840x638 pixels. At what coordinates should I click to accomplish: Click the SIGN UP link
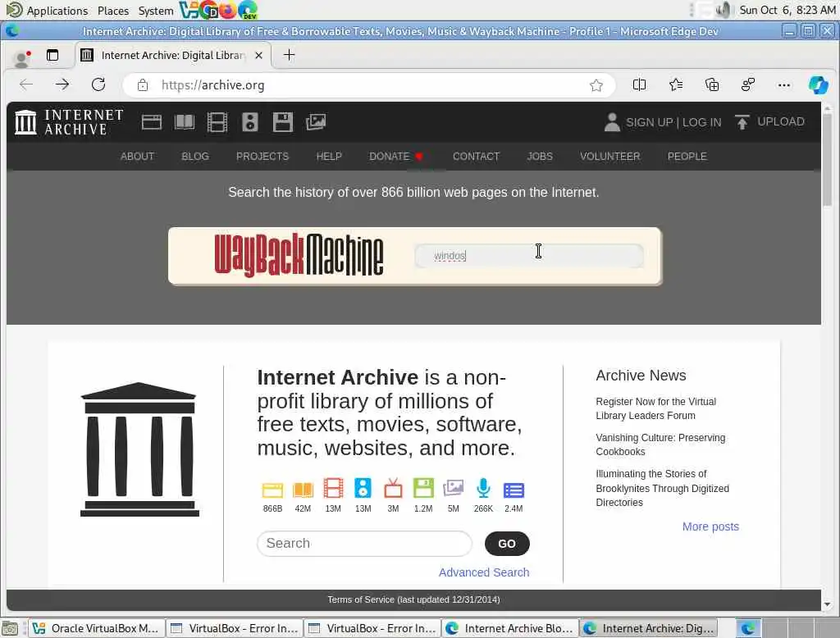point(650,122)
